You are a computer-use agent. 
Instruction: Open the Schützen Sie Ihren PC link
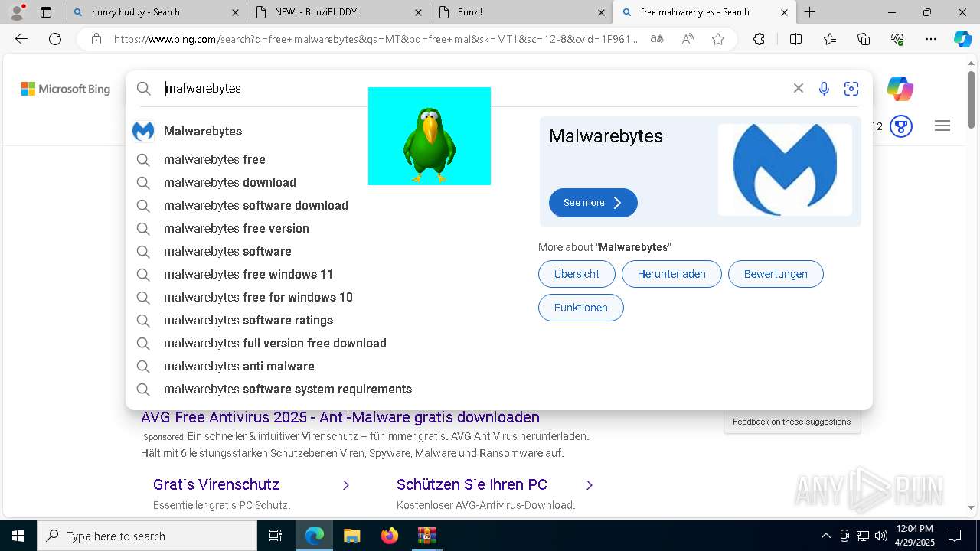[x=472, y=484]
